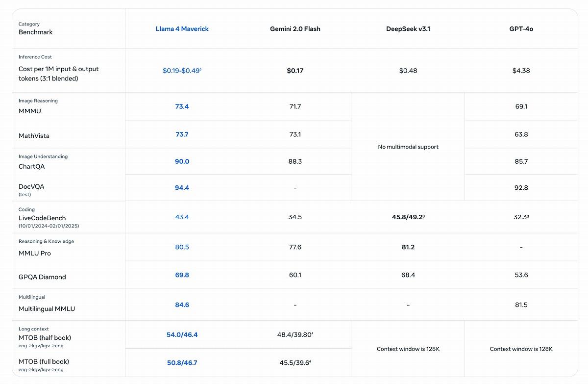The height and width of the screenshot is (384, 588).
Task: Click the DeepSeek v3.1 column header
Action: [408, 29]
